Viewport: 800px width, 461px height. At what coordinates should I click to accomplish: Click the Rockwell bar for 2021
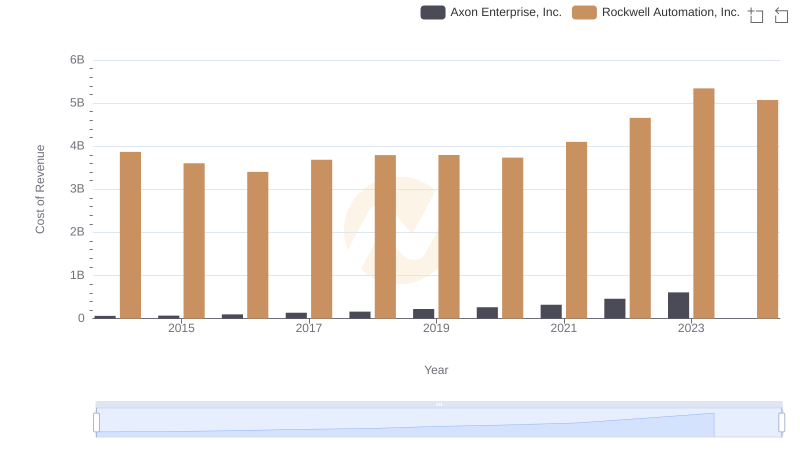click(577, 230)
